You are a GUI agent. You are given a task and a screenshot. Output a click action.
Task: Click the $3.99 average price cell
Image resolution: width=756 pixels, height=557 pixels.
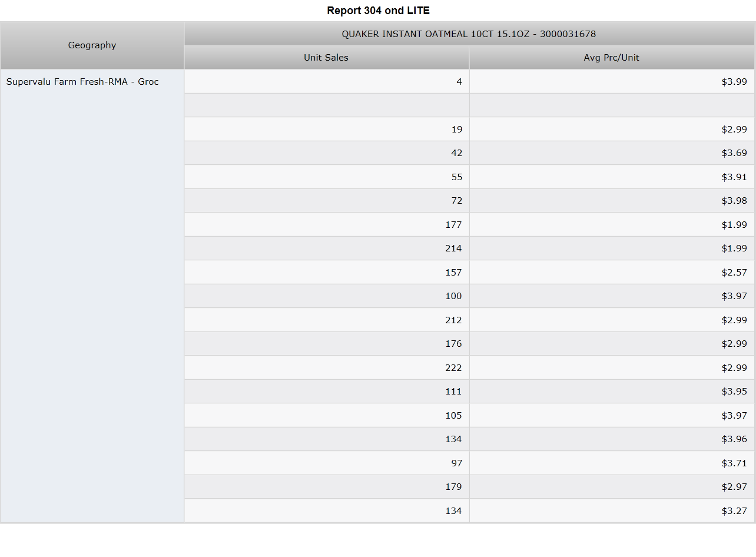point(612,82)
